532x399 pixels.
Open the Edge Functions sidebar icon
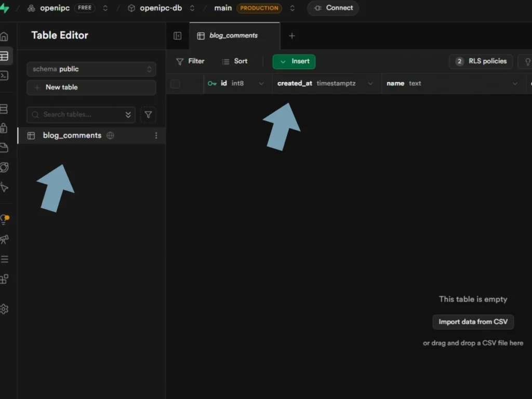point(4,167)
